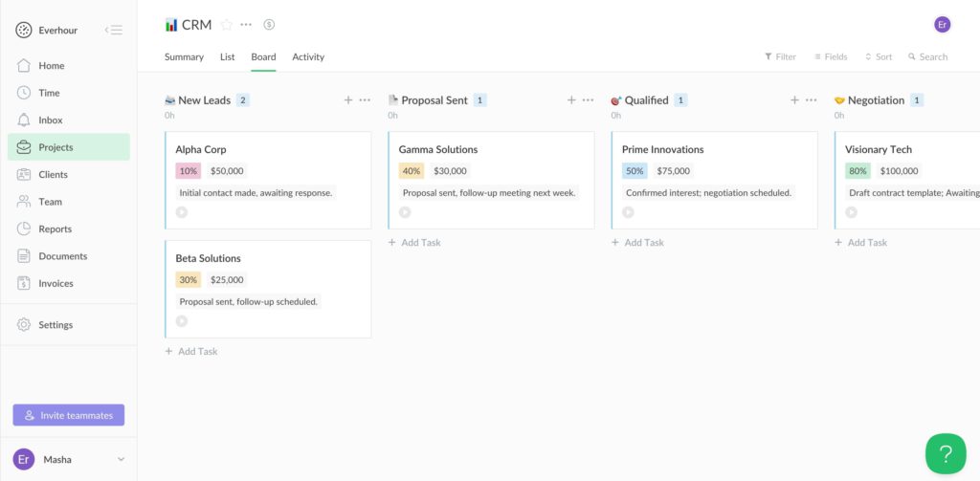Click the Masha avatar in the sidebar
980x481 pixels.
pos(23,459)
